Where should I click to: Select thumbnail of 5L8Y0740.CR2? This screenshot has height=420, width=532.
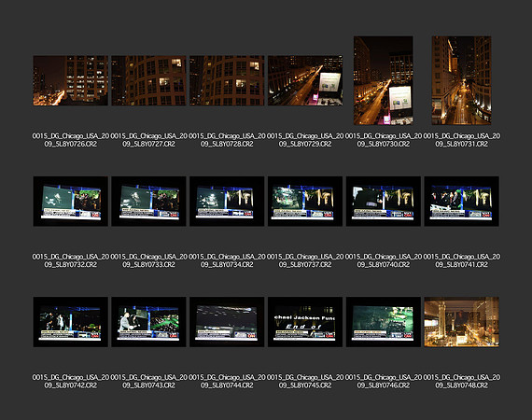pos(384,202)
